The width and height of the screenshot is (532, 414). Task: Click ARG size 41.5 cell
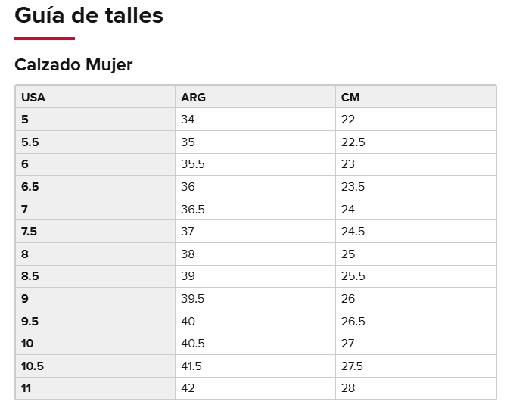(256, 366)
